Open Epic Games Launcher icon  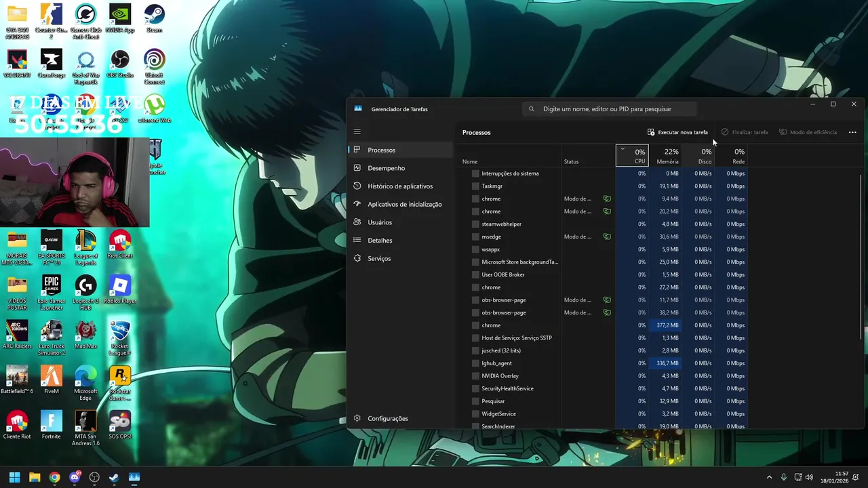[51, 293]
